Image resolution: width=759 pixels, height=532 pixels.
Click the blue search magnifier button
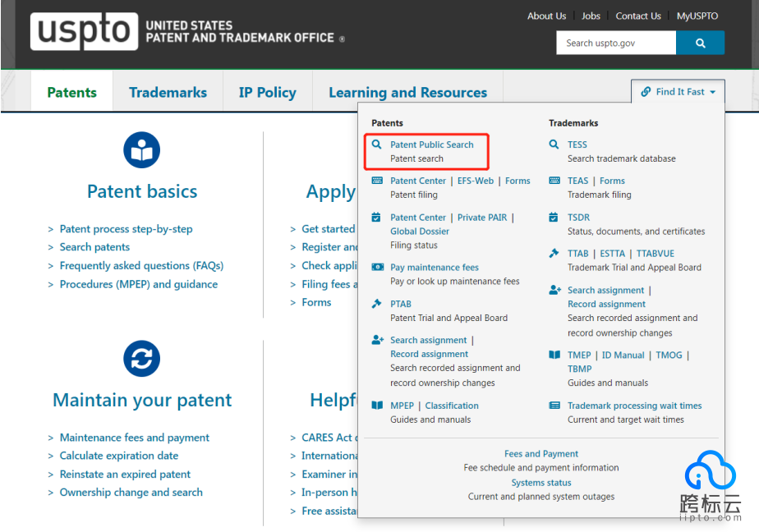(x=700, y=43)
